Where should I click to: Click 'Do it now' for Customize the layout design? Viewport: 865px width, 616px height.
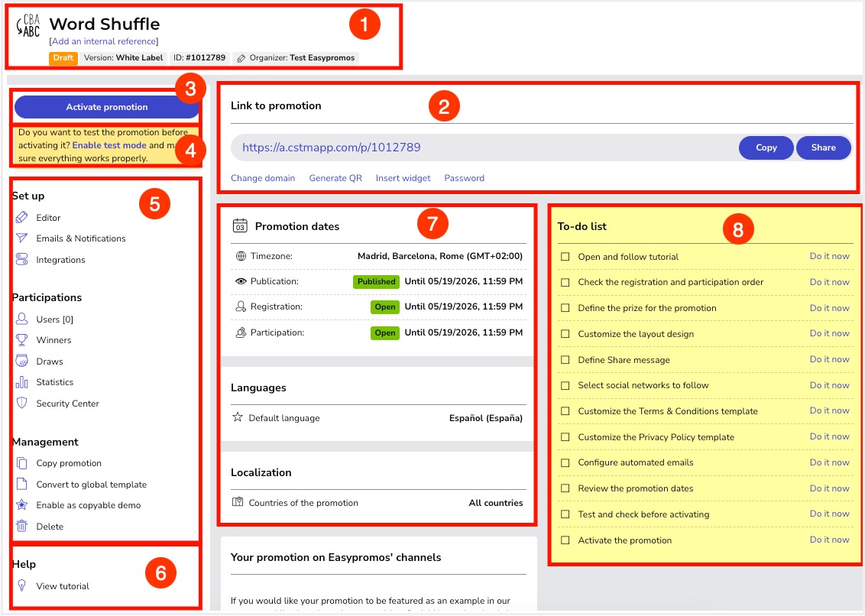830,333
